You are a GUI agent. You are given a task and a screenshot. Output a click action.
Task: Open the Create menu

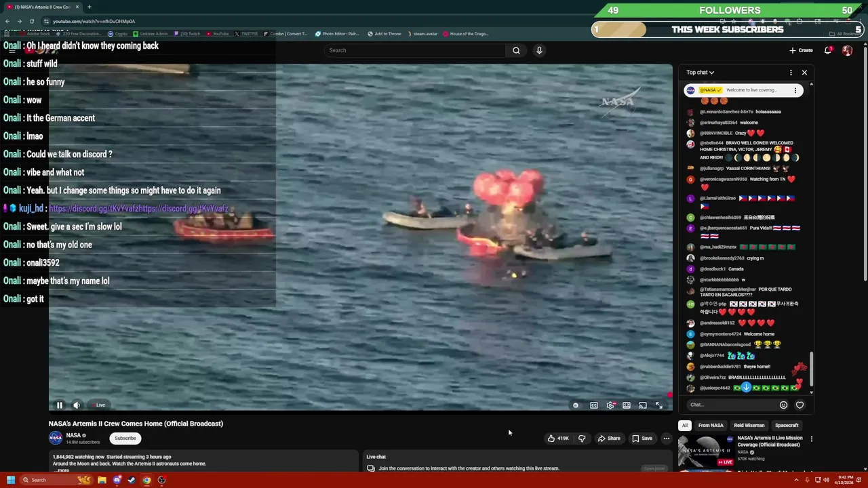pyautogui.click(x=801, y=50)
